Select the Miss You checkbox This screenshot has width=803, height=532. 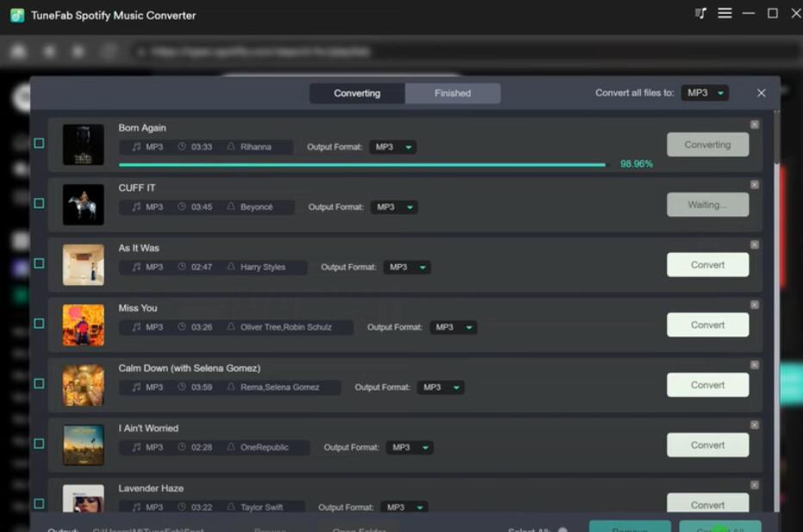click(x=39, y=324)
